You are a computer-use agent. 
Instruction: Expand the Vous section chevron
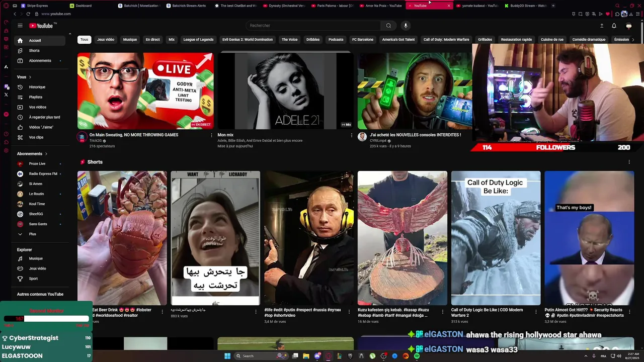coord(30,77)
